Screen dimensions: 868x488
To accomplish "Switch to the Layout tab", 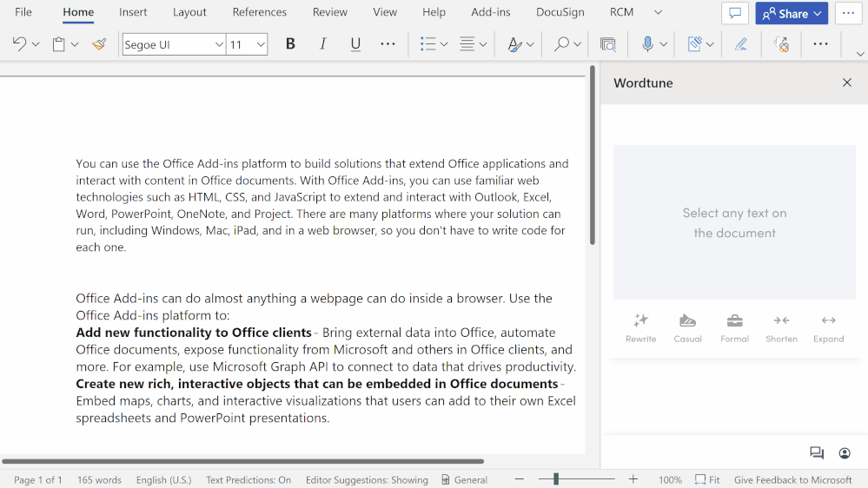I will coord(189,12).
